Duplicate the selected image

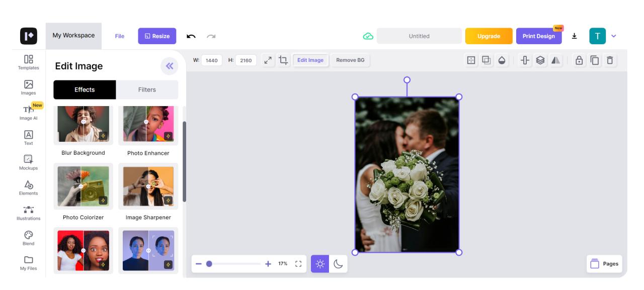click(x=595, y=60)
